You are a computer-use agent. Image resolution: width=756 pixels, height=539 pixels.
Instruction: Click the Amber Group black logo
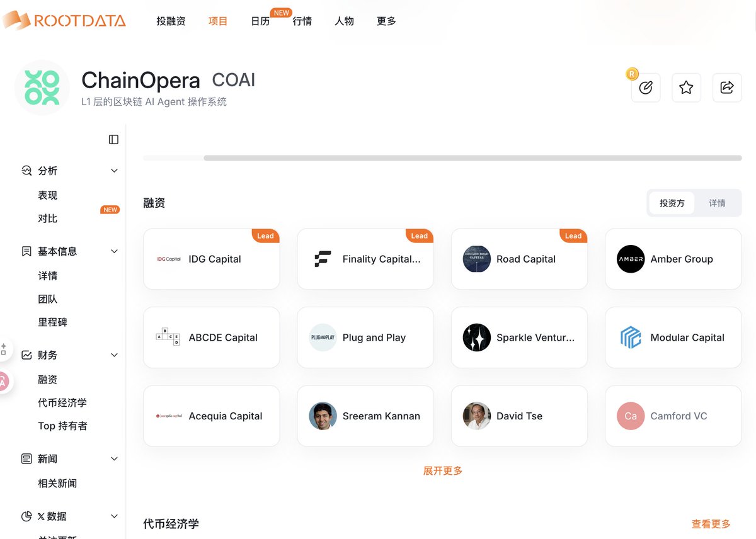click(x=631, y=259)
